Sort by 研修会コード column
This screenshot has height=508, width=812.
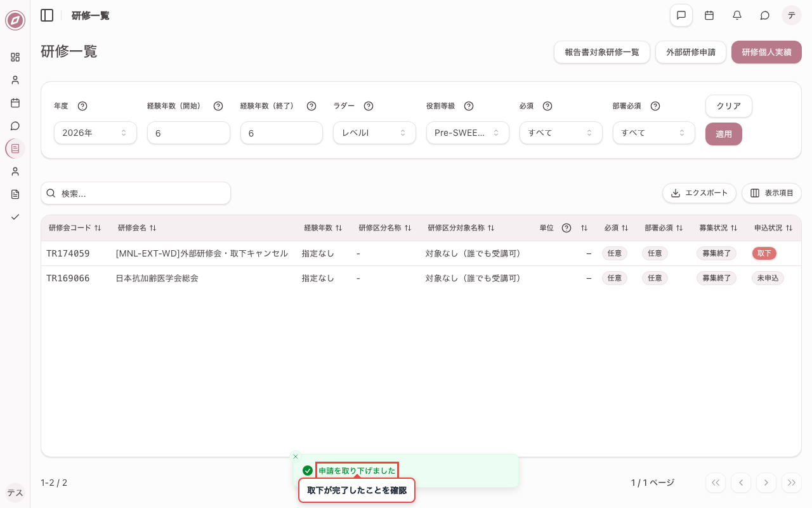(75, 228)
